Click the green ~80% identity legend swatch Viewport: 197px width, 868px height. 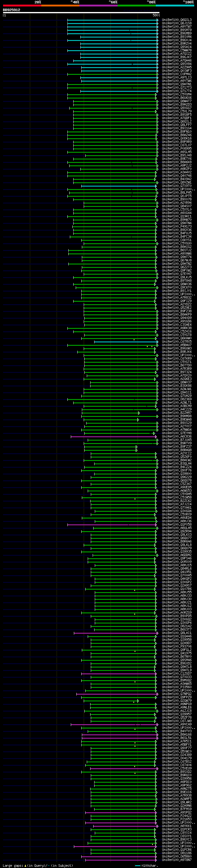(137, 6)
